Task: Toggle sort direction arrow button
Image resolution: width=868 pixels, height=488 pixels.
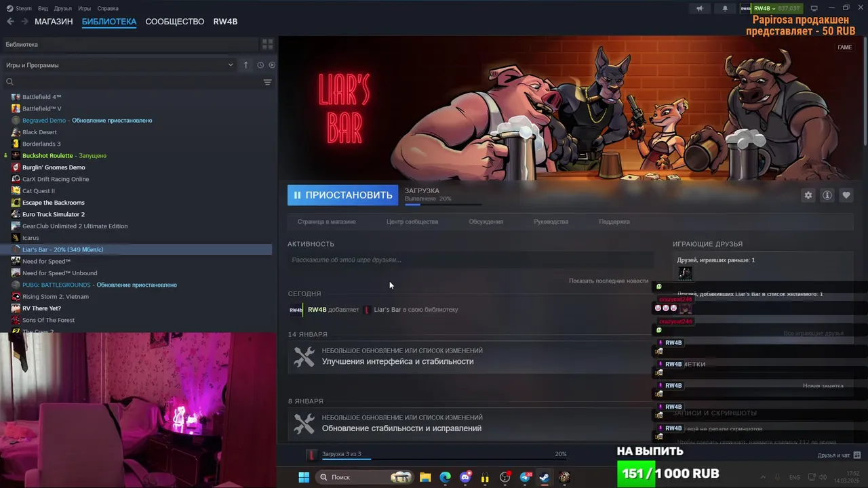Action: (x=246, y=65)
